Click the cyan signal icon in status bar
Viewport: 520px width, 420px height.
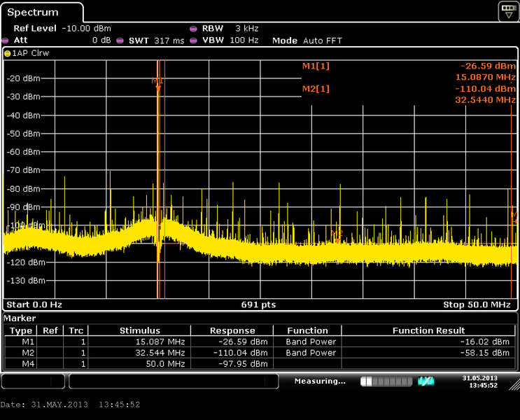coord(426,381)
